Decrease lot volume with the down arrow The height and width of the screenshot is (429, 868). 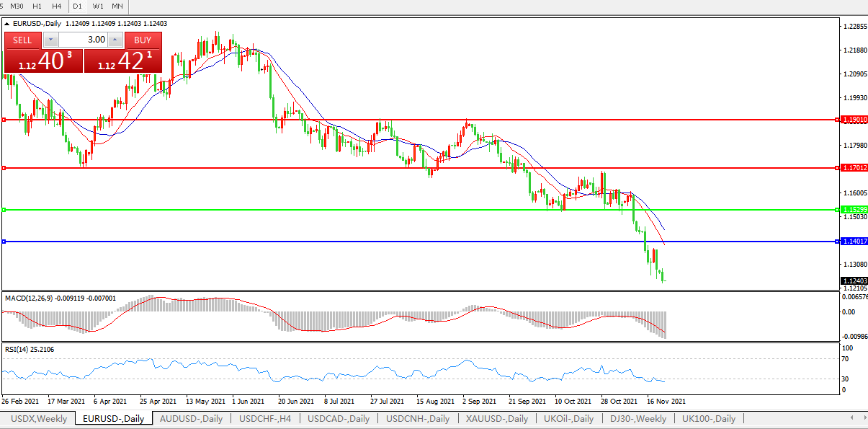(x=50, y=40)
